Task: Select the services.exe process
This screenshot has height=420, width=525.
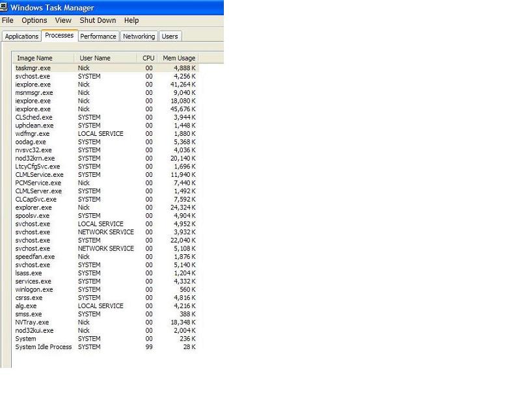Action: (x=106, y=281)
